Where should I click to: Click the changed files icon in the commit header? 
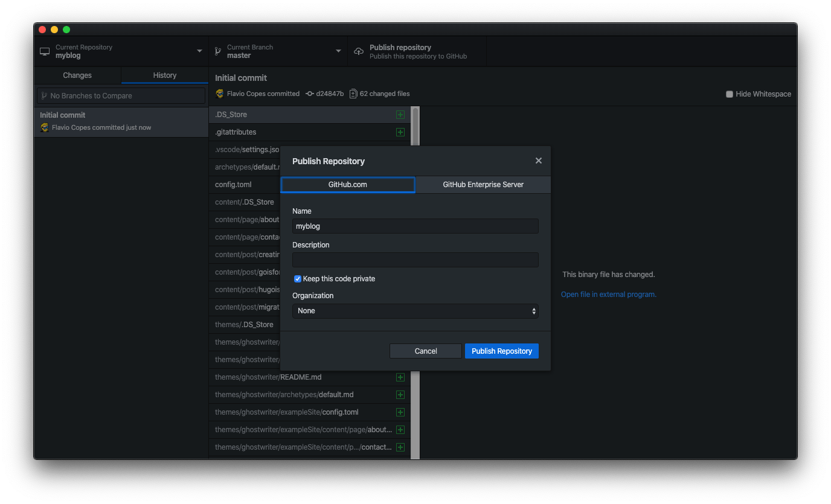coord(353,94)
